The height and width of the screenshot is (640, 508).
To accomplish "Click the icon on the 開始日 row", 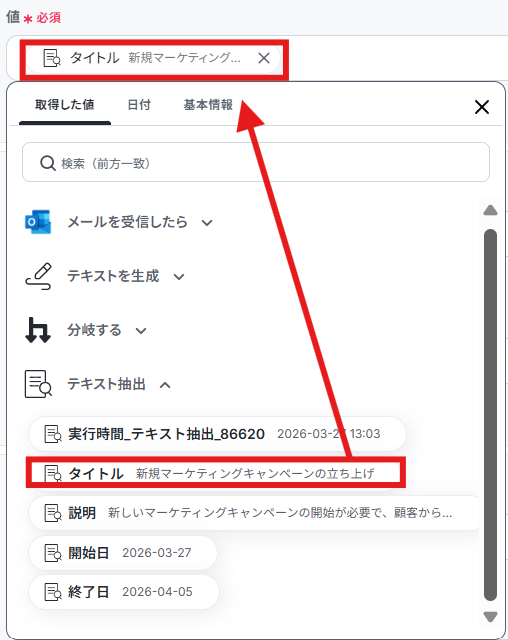I will coord(53,553).
